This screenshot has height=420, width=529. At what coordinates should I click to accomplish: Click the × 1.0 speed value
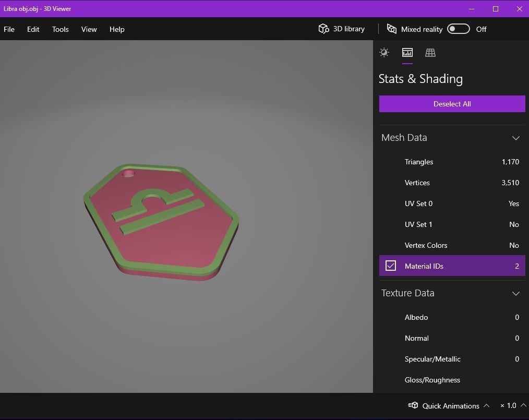tap(508, 405)
